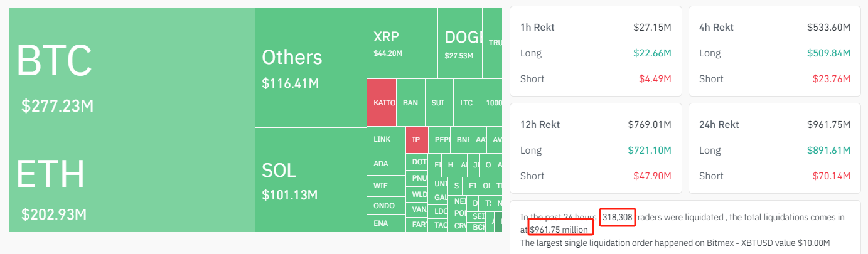The width and height of the screenshot is (868, 254).
Task: Click the 12h Rekt stats card
Action: [596, 149]
